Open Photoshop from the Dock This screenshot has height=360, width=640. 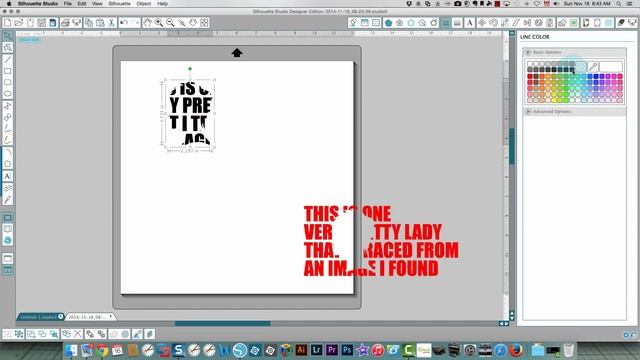tap(347, 350)
